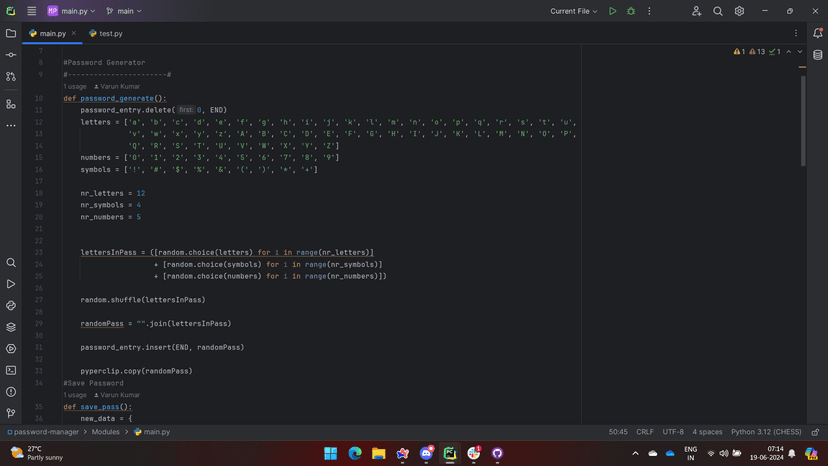The height and width of the screenshot is (466, 828).
Task: Open the main Git branch dropdown
Action: click(124, 11)
